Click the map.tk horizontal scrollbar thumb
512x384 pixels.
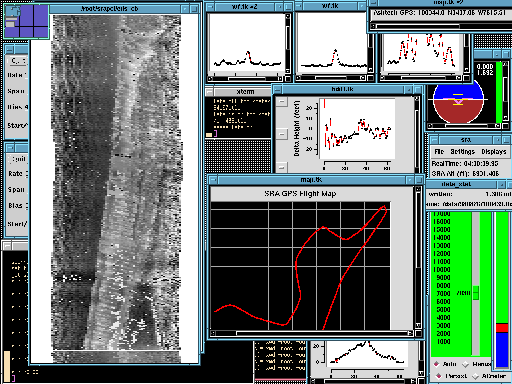point(322,333)
